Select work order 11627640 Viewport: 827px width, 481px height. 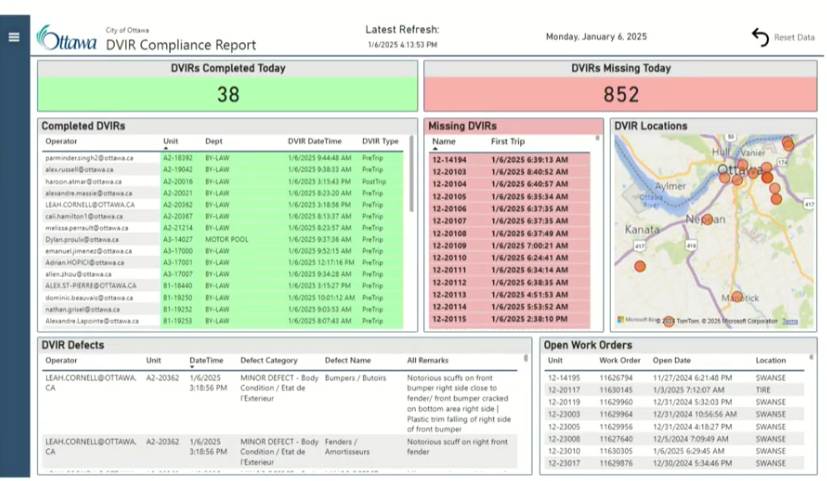(x=674, y=439)
